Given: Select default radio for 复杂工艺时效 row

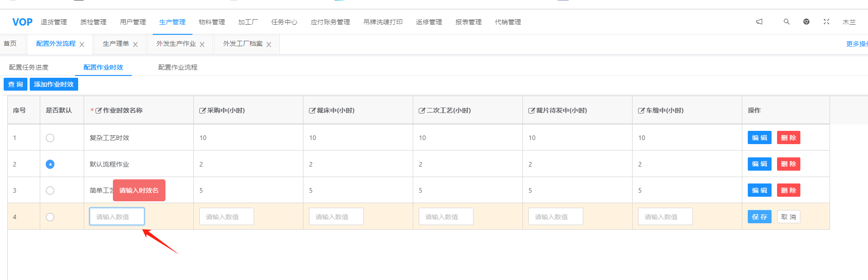Looking at the screenshot, I should coord(50,138).
